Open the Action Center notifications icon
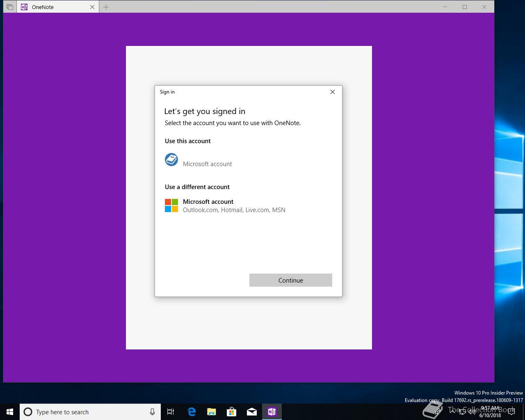Viewport: 525px width, 420px height. 511,412
